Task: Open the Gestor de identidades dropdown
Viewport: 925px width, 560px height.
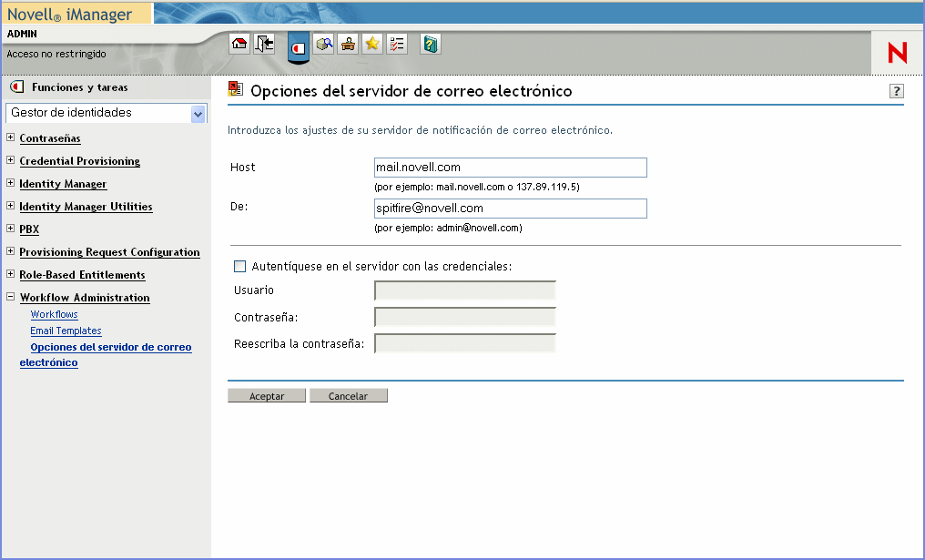Action: click(107, 113)
